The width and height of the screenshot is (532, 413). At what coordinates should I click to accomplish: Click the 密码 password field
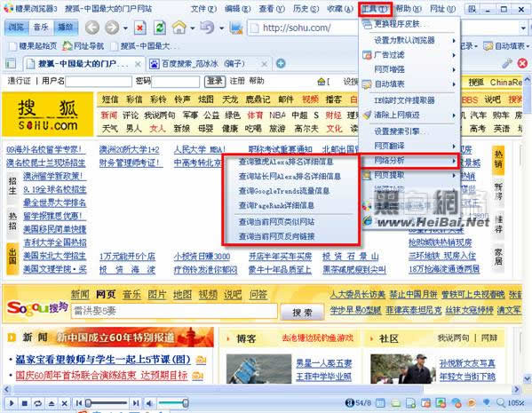(176, 82)
